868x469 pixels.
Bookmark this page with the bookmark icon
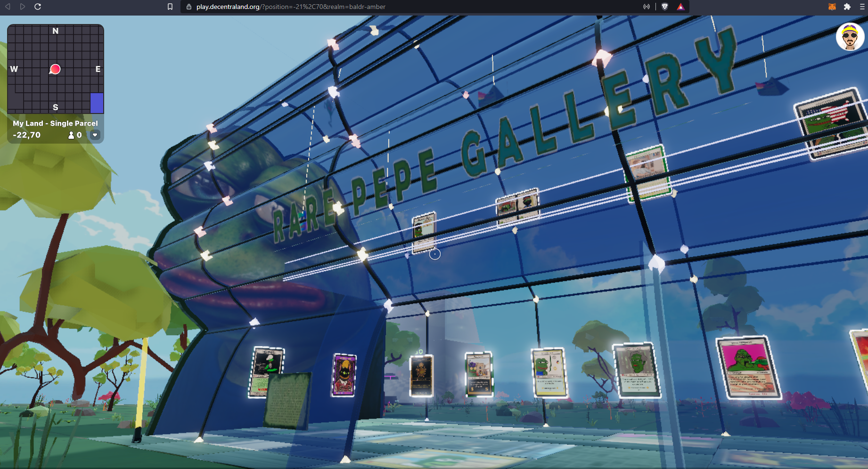[170, 7]
